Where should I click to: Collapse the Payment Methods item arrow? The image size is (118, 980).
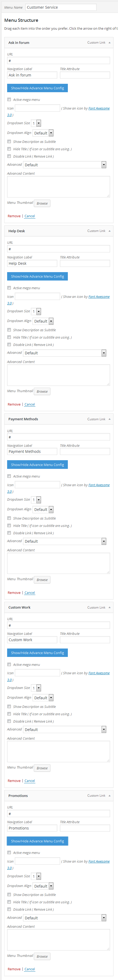(109, 419)
